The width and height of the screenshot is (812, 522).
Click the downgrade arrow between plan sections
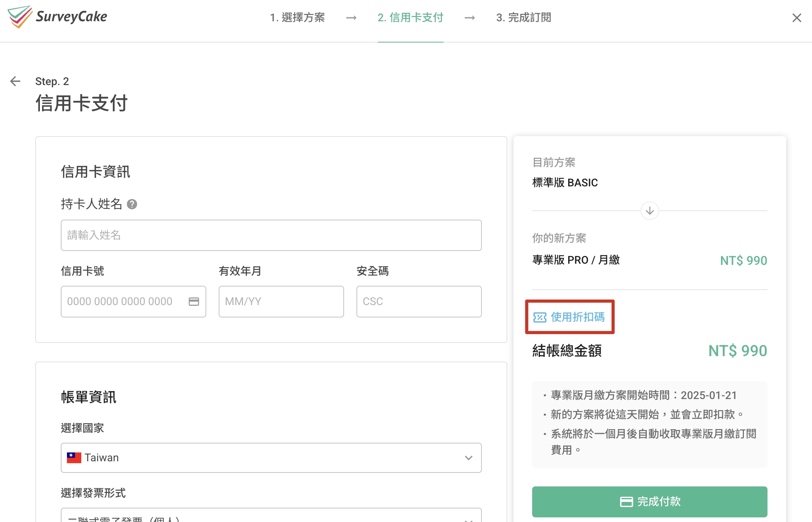pyautogui.click(x=649, y=211)
